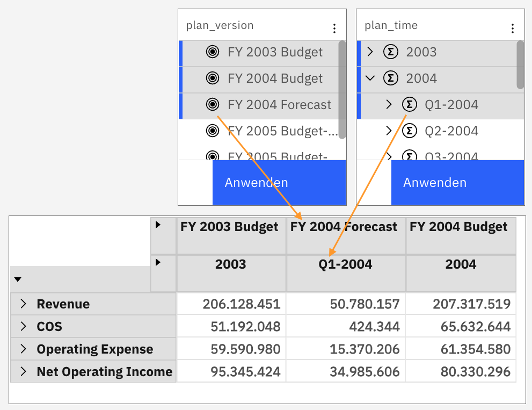Collapse the 2004 year node
Image resolution: width=532 pixels, height=410 pixels.
coord(369,78)
